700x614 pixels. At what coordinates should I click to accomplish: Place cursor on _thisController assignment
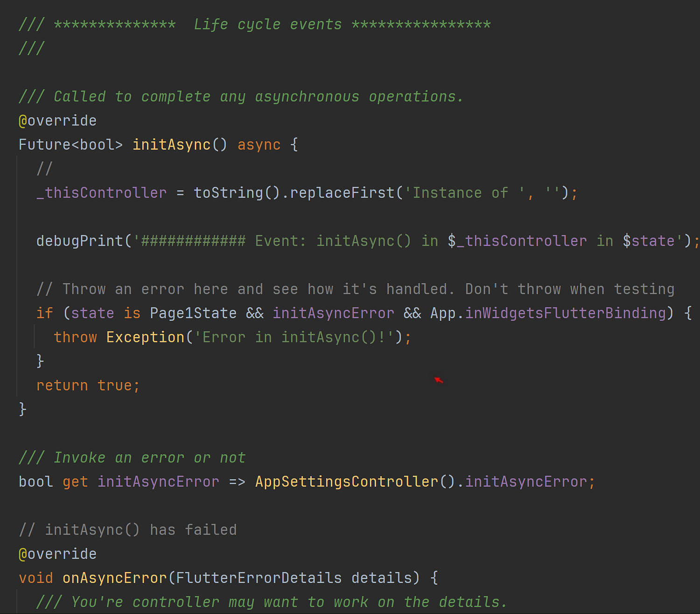(101, 193)
